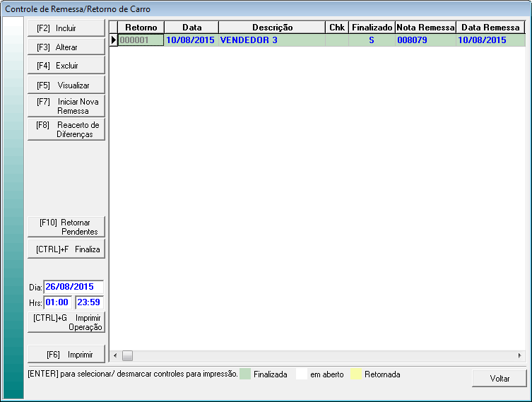Sort by the Descrição column header
Viewport: 532px width, 402px height.
pyautogui.click(x=272, y=27)
